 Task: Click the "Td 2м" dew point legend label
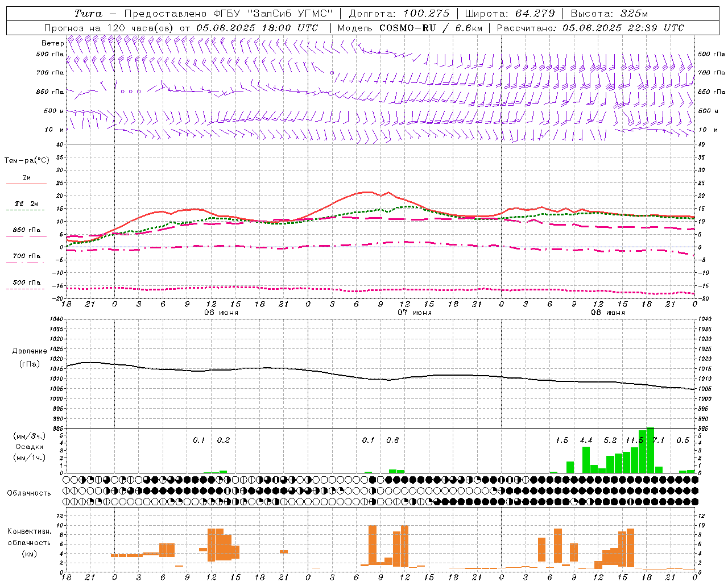[26, 203]
